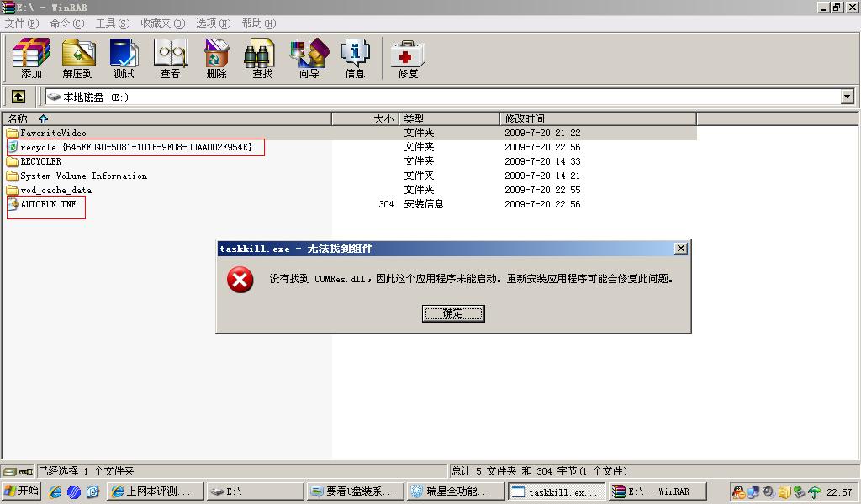Open the 选项(N) menu

pos(213,23)
